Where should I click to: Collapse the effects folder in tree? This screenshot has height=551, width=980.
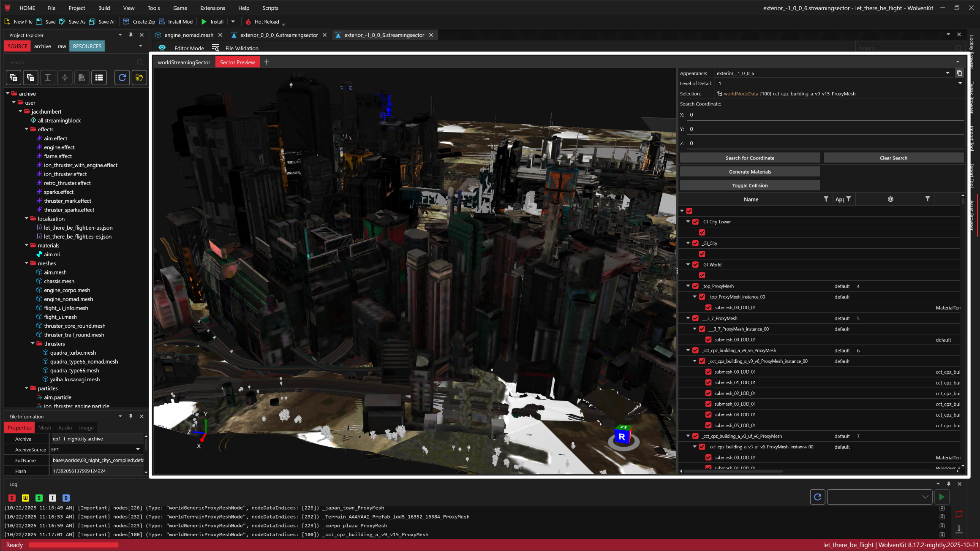[x=27, y=129]
